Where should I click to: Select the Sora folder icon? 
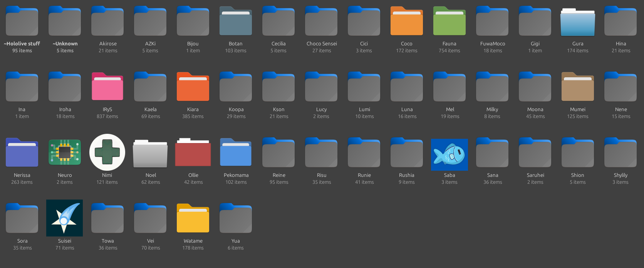tap(22, 218)
